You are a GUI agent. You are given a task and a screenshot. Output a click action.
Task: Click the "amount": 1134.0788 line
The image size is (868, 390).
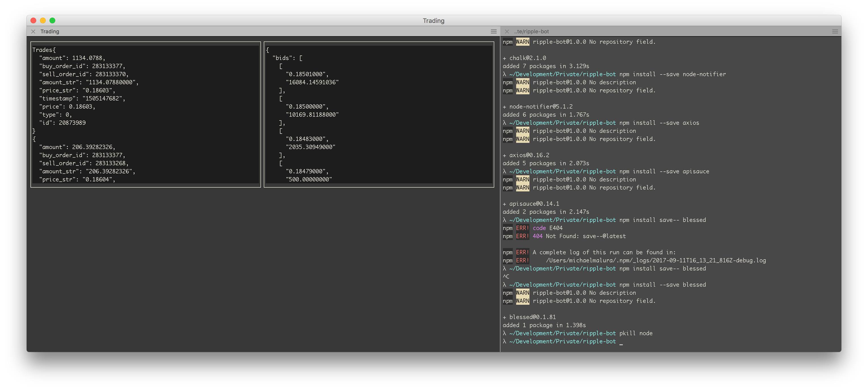[x=72, y=58]
